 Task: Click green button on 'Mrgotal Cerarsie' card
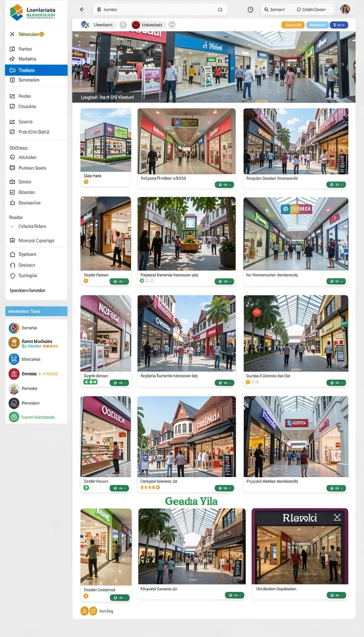click(234, 595)
